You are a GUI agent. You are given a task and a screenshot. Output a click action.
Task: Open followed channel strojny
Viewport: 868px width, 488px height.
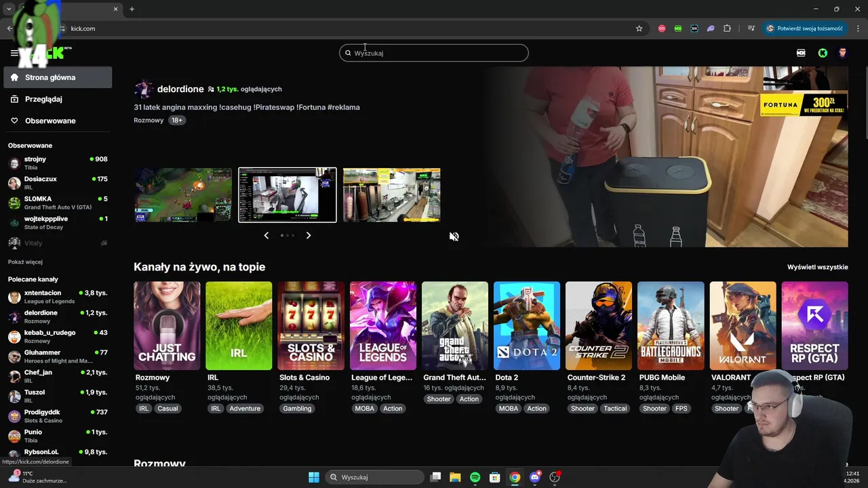click(x=58, y=163)
